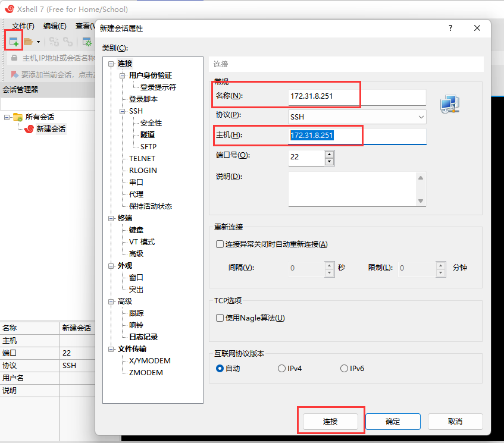This screenshot has height=443, width=504.
Task: Collapse the 所有会话 folder in session manager
Action: pos(7,117)
